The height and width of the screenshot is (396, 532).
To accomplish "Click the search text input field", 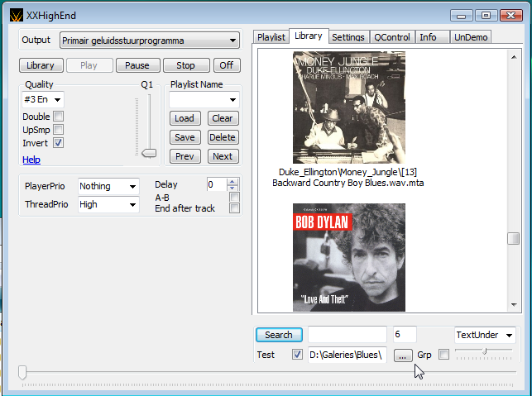I will (347, 335).
